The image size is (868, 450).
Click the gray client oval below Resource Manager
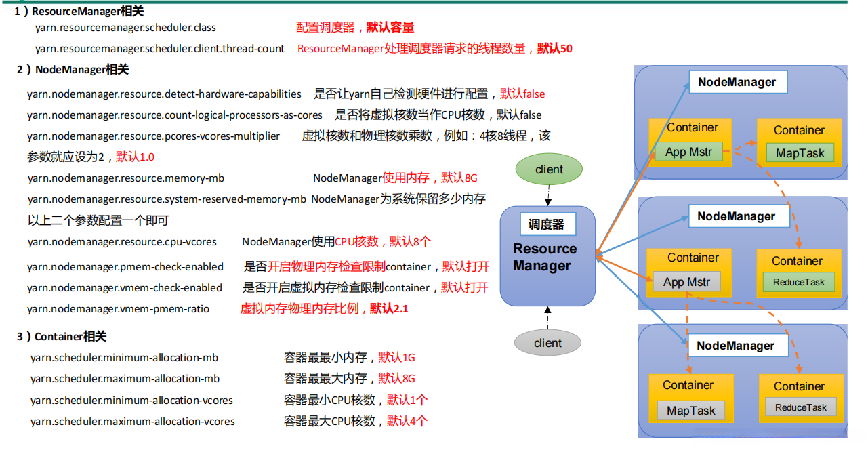click(x=547, y=342)
